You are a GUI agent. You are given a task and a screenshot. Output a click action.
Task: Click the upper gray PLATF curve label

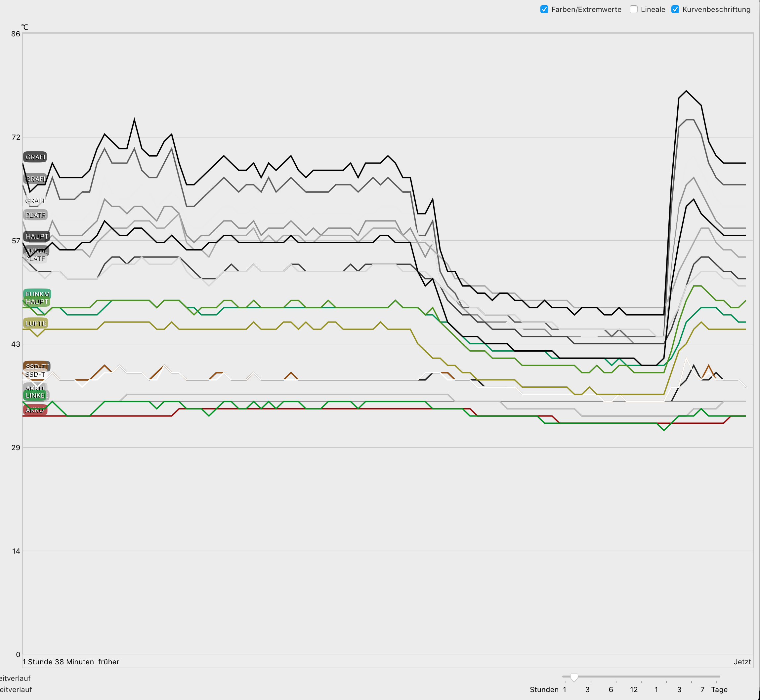pos(35,215)
